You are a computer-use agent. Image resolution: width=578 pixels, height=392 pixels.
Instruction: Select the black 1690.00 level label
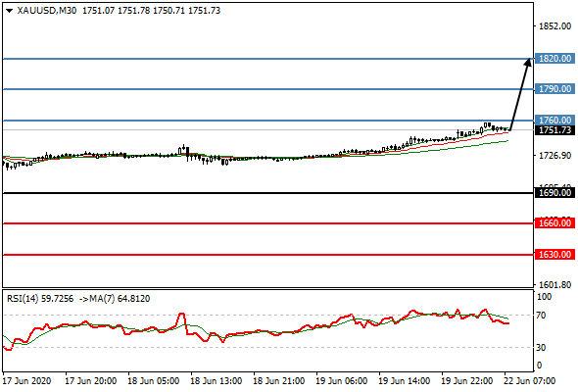click(554, 193)
